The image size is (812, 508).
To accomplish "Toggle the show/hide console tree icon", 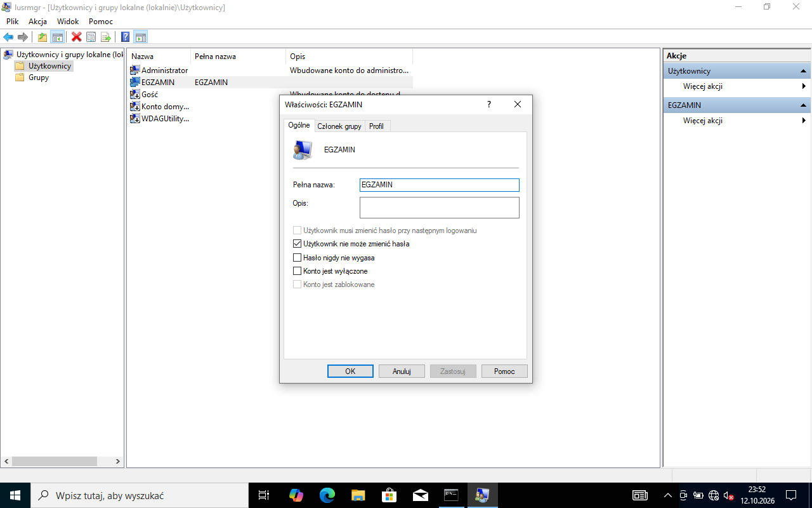I will (57, 37).
